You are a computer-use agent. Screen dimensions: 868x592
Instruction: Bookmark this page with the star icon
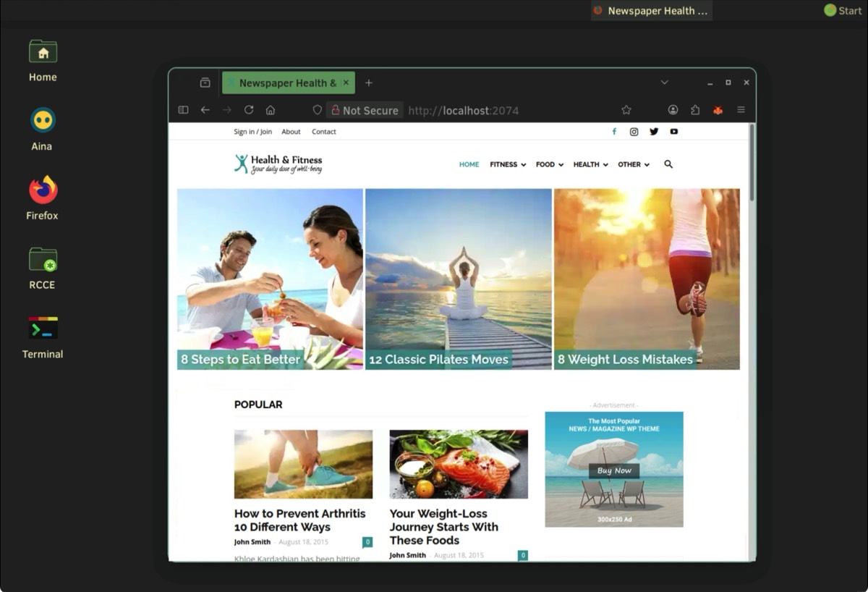[x=626, y=110]
